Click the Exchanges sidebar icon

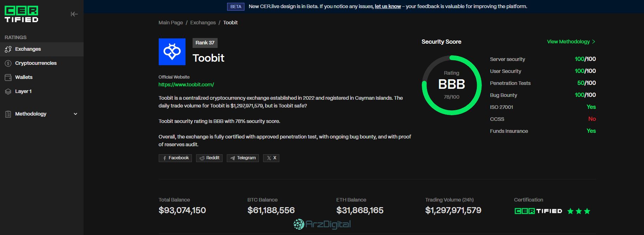click(x=8, y=49)
